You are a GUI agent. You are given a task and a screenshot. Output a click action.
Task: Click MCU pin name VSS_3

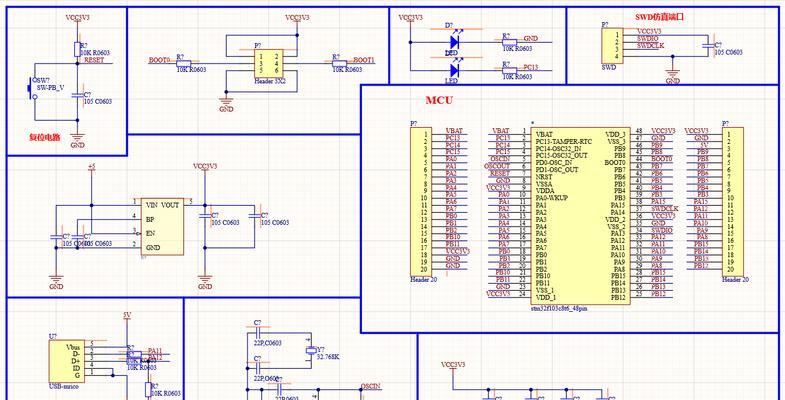[x=615, y=142]
